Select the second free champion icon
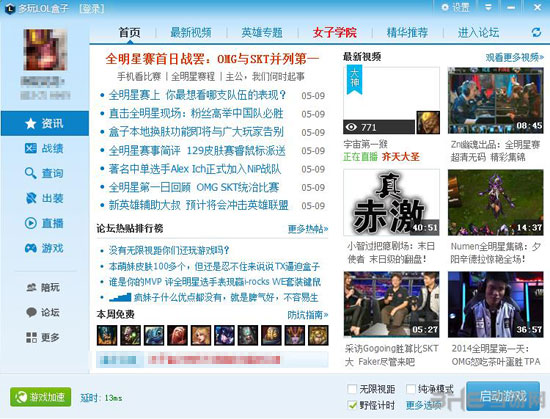The height and width of the screenshot is (419, 550). 130,335
